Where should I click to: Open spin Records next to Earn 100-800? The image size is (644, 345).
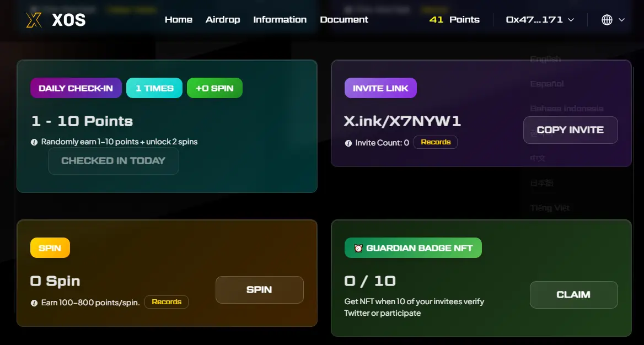tap(167, 302)
